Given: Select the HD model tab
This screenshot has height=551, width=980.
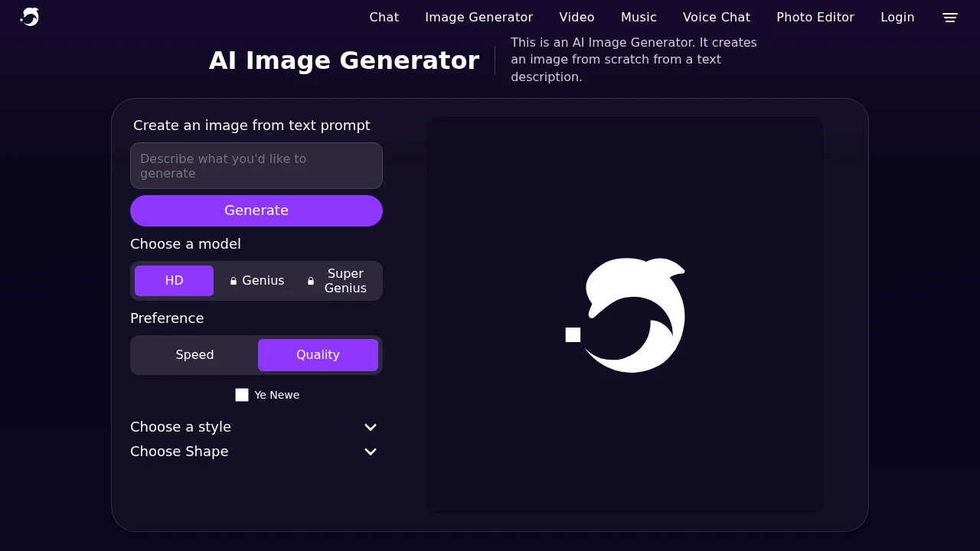Looking at the screenshot, I should 174,281.
